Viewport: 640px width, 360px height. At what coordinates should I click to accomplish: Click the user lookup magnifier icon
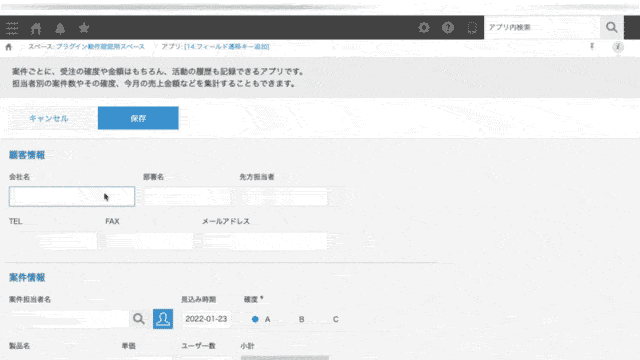click(139, 319)
